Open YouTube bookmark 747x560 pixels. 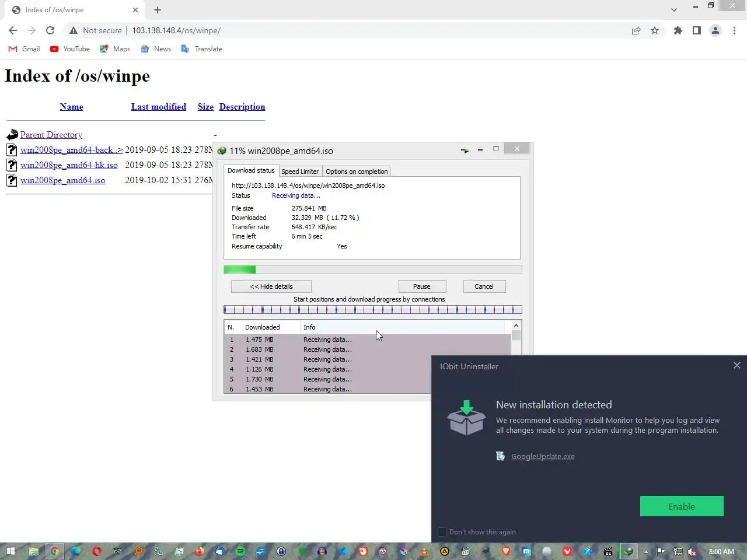coord(69,49)
